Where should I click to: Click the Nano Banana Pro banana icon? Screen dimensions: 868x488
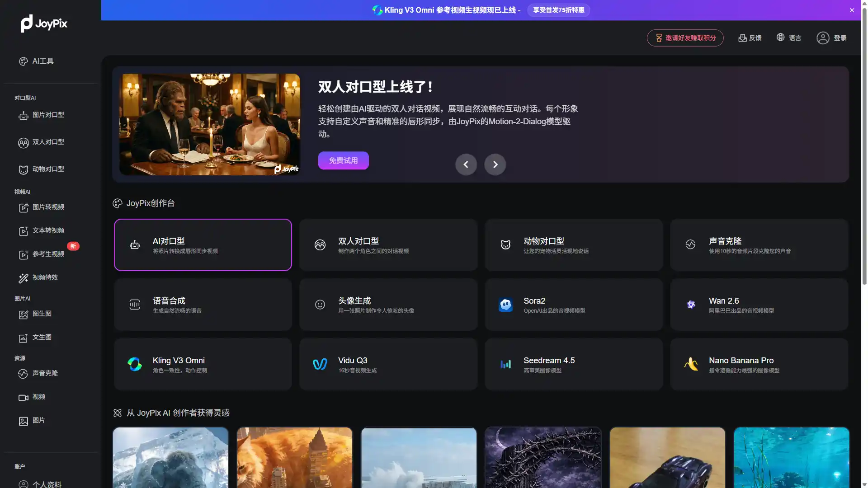point(691,364)
